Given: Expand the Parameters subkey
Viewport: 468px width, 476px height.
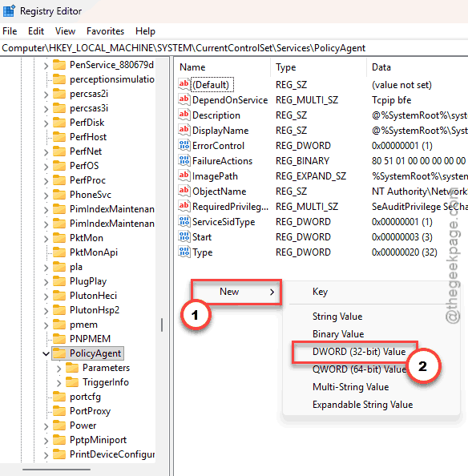Looking at the screenshot, I should [x=58, y=369].
